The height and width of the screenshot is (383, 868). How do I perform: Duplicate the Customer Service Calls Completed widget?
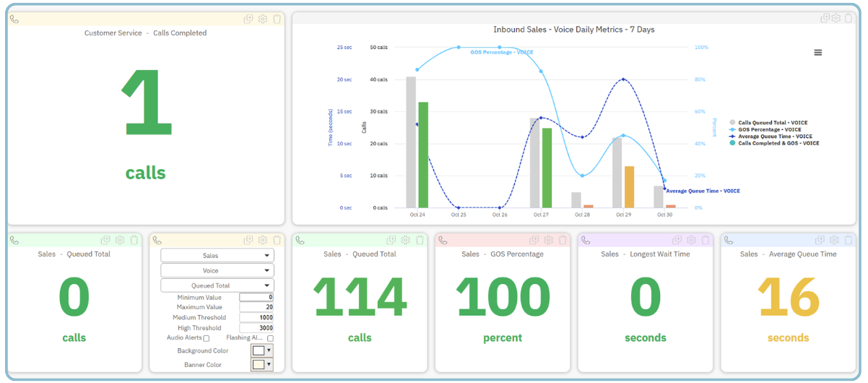click(x=248, y=19)
